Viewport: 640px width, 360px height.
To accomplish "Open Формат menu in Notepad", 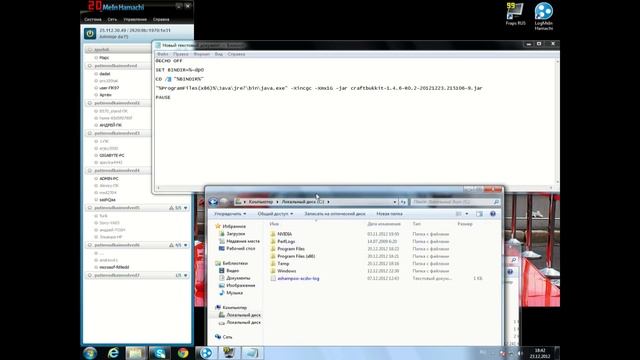I will pos(202,54).
